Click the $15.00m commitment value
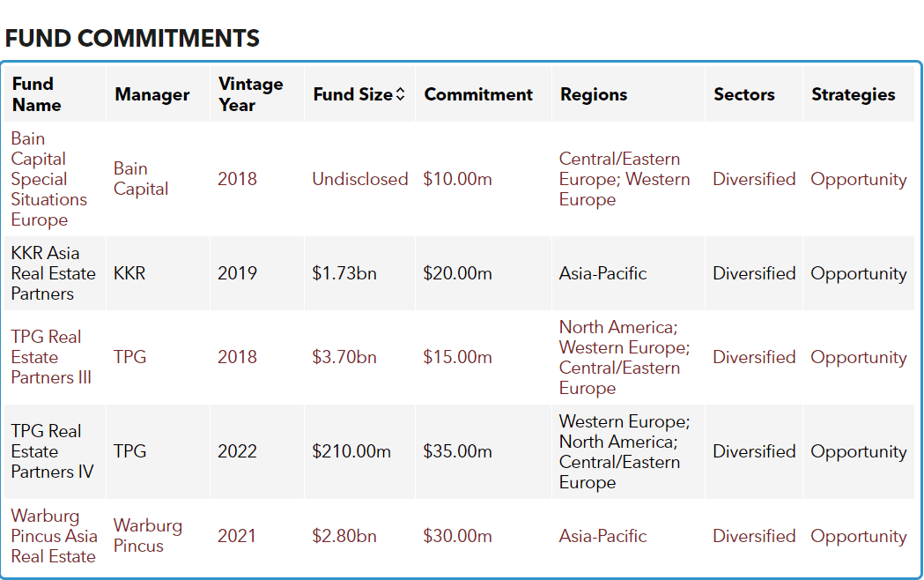 pos(457,357)
